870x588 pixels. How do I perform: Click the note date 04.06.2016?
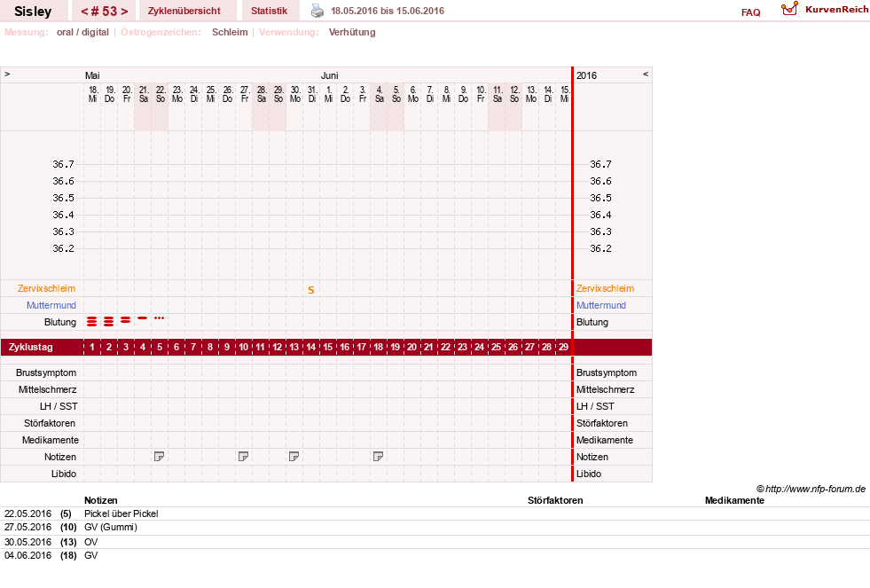[x=27, y=555]
